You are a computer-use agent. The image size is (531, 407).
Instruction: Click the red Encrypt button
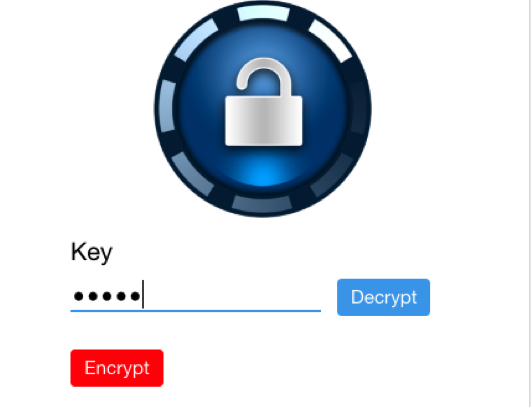(117, 368)
